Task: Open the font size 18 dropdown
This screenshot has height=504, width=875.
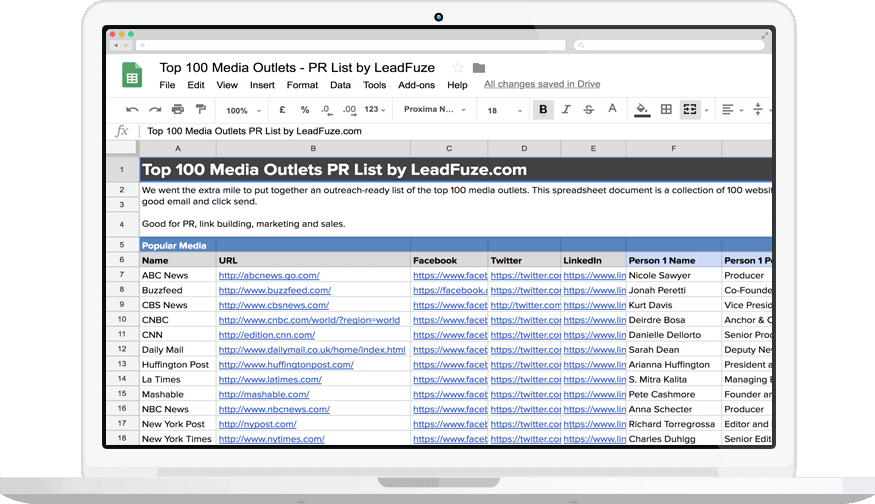Action: coord(504,111)
